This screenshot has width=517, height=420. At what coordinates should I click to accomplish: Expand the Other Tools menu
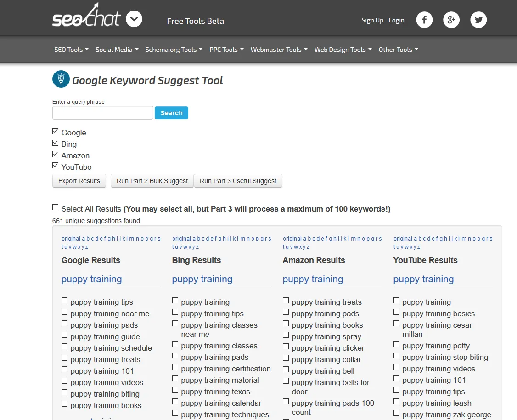(x=398, y=50)
